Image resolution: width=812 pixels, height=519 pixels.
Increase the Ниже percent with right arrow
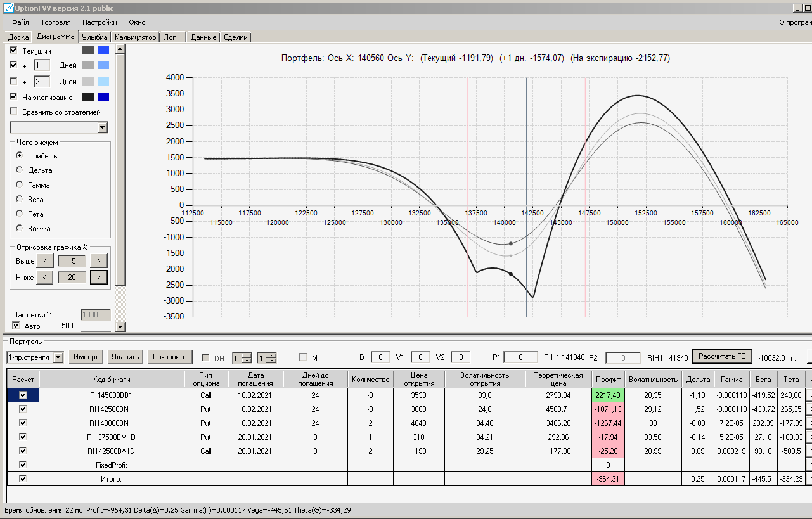[98, 277]
